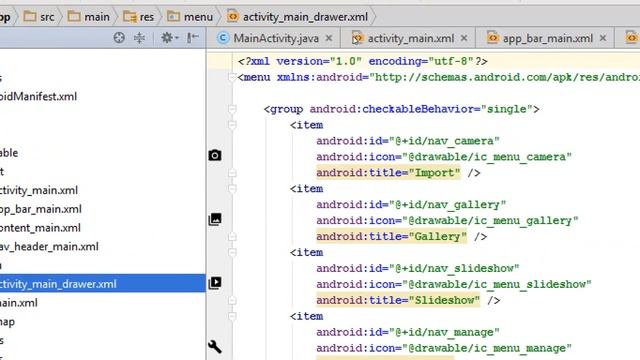This screenshot has width=640, height=360.
Task: Click the wrench gutter icon
Action: pyautogui.click(x=215, y=347)
